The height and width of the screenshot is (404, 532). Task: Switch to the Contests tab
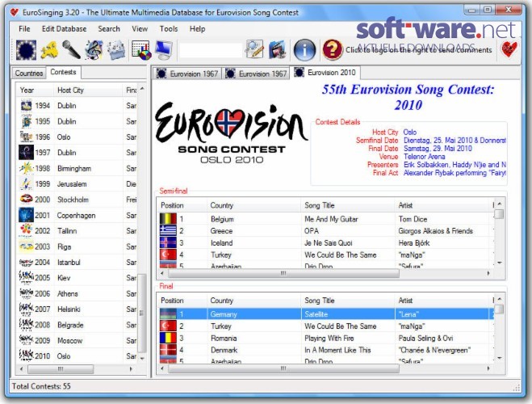tap(63, 72)
